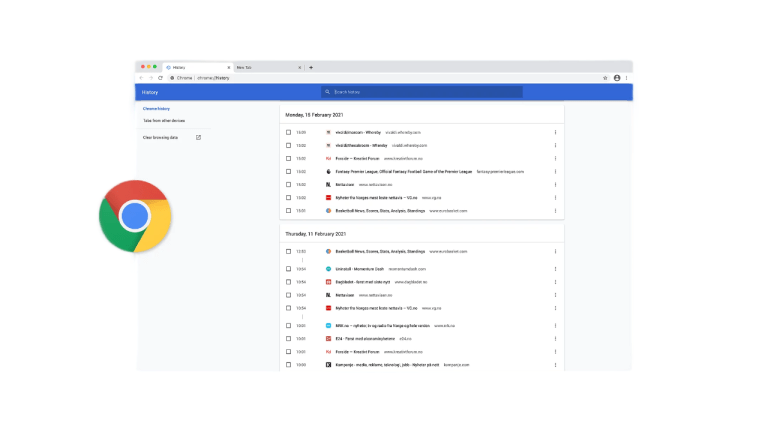Open the Fantasy Premier League history link
768x432 pixels.
[x=404, y=172]
